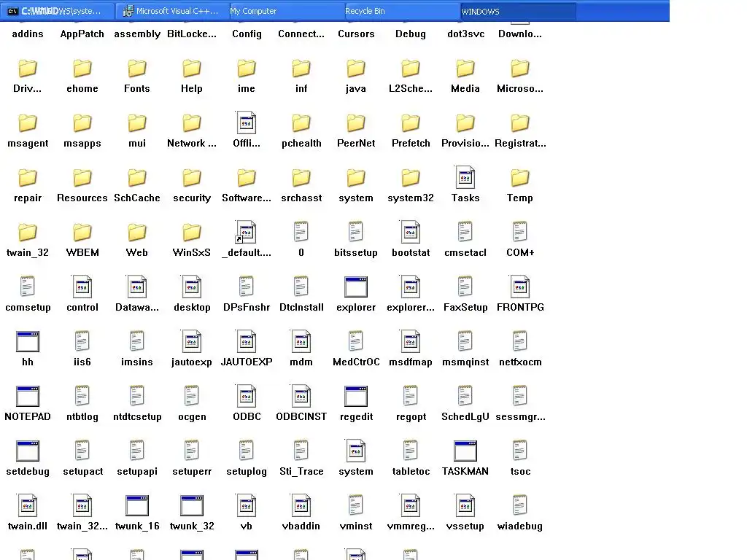Select the twunk_16 application icon
The height and width of the screenshot is (560, 747).
click(136, 506)
